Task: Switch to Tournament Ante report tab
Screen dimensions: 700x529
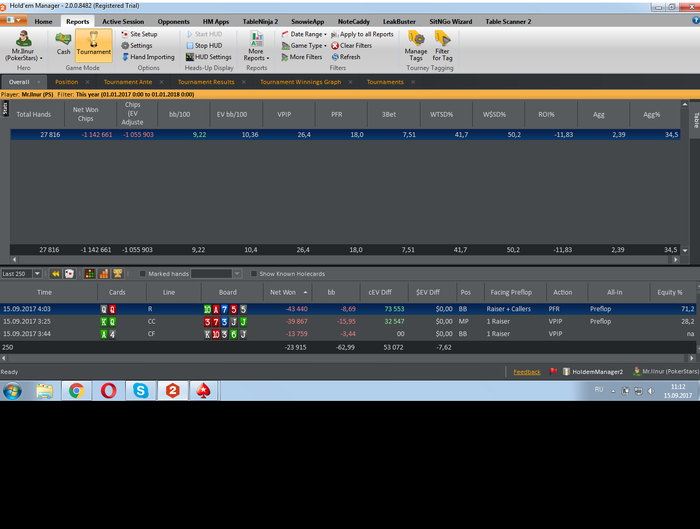Action: 128,82
